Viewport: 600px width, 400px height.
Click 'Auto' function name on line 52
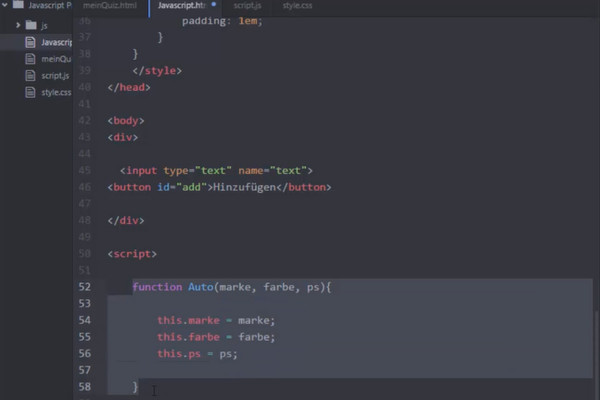coord(201,287)
